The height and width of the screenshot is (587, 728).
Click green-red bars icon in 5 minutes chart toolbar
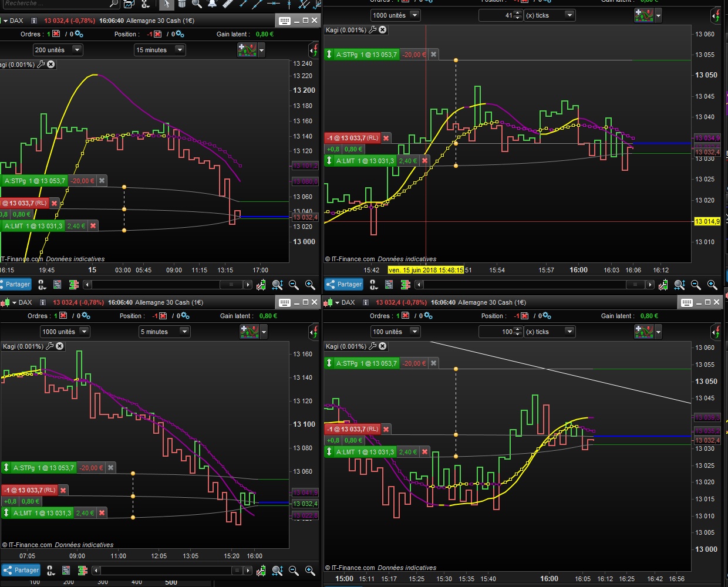tap(83, 570)
